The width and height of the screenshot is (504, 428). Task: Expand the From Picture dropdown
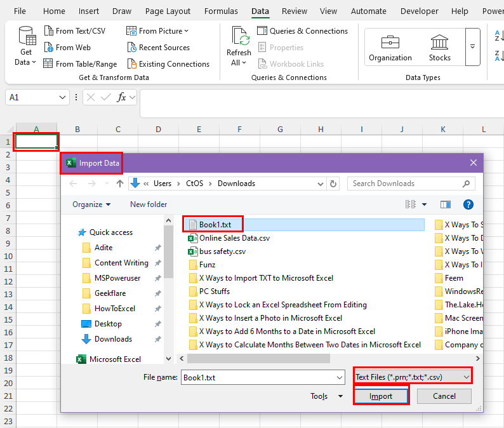tap(187, 31)
